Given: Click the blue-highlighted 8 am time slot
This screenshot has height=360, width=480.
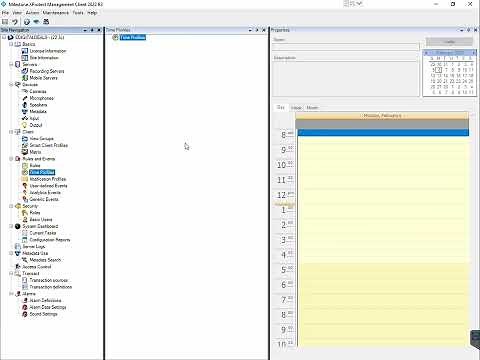Looking at the screenshot, I should point(383,133).
